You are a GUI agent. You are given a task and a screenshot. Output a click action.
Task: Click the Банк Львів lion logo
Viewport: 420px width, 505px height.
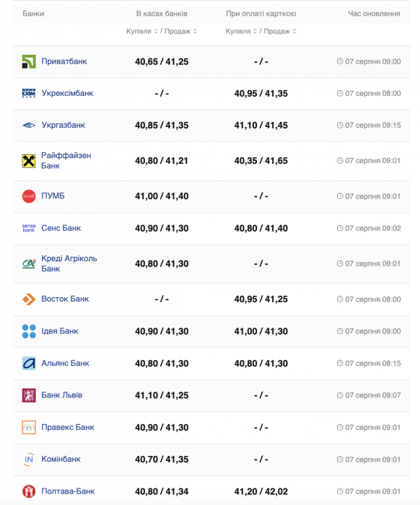tap(29, 395)
